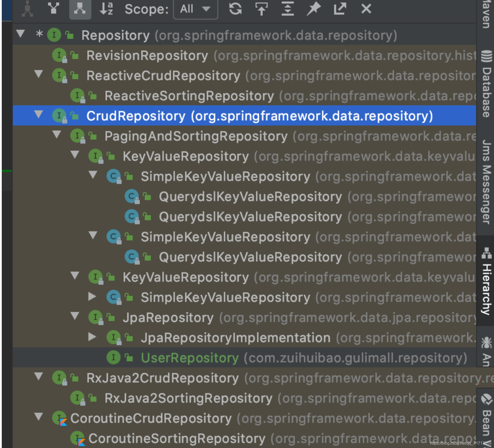Click the Kotlin interface icon of CoroutineCrudRepository
494x448 pixels.
tap(60, 418)
